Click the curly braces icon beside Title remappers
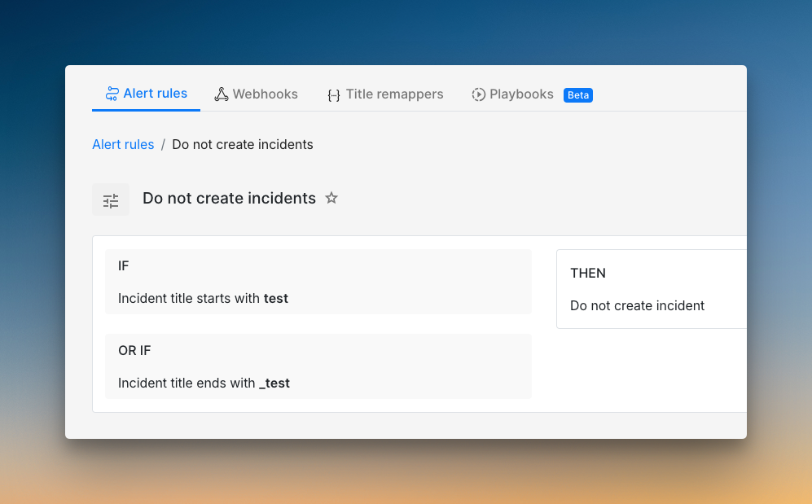This screenshot has width=812, height=504. pyautogui.click(x=333, y=94)
